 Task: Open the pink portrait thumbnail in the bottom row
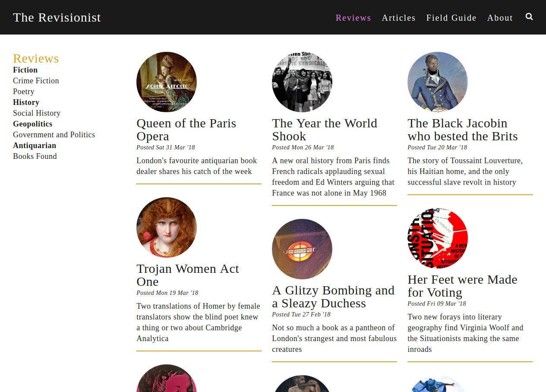(x=167, y=379)
